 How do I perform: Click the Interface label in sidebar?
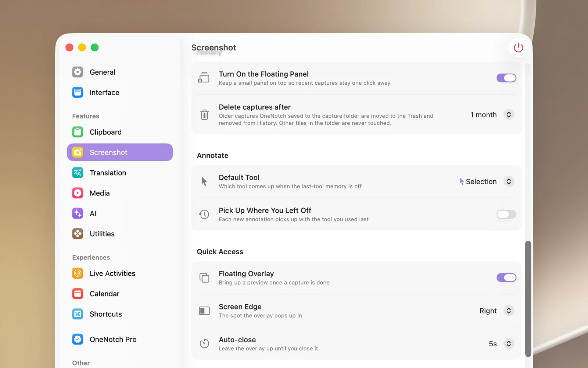pyautogui.click(x=104, y=92)
